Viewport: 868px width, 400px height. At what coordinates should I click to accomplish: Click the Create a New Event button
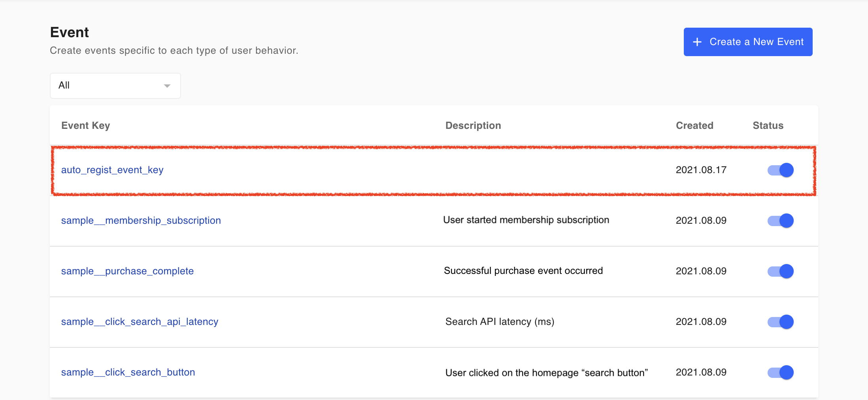(748, 42)
